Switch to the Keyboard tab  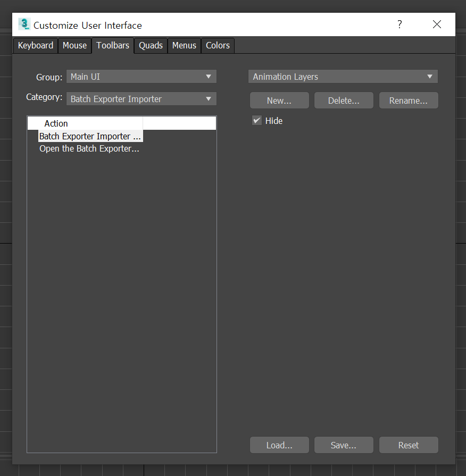36,46
